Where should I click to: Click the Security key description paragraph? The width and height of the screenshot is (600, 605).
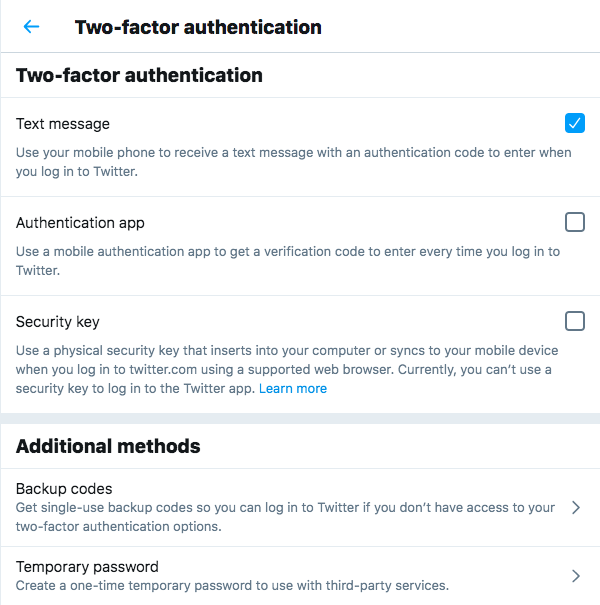[287, 369]
